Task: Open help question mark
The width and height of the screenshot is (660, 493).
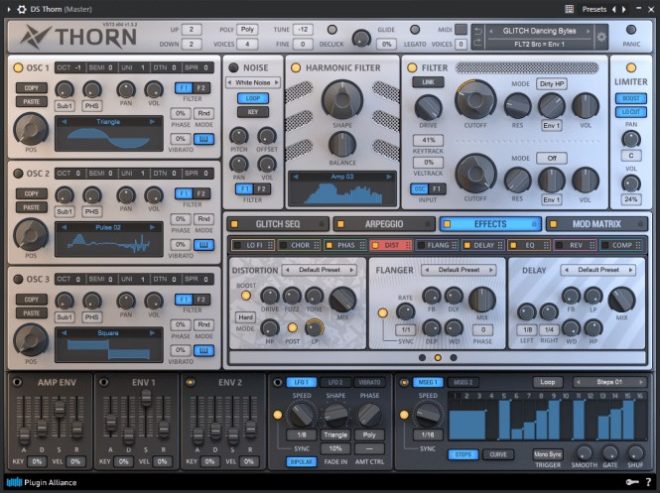Action: coord(648,482)
